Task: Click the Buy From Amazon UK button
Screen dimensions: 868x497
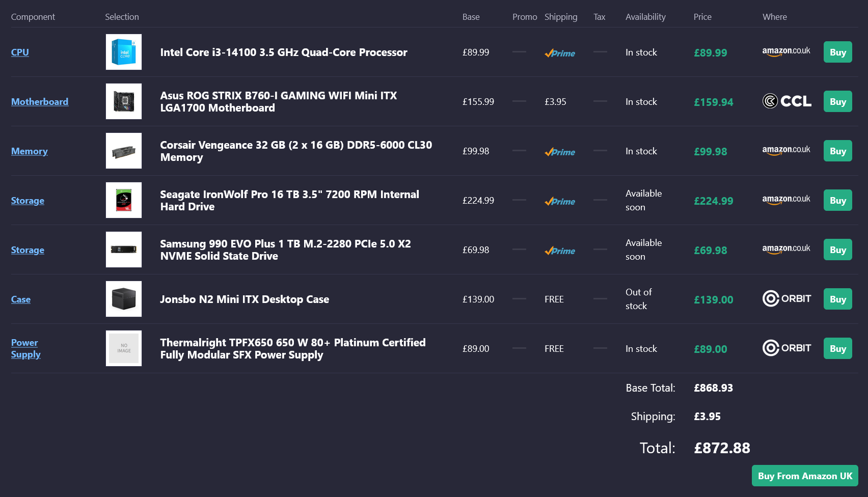Action: 805,476
